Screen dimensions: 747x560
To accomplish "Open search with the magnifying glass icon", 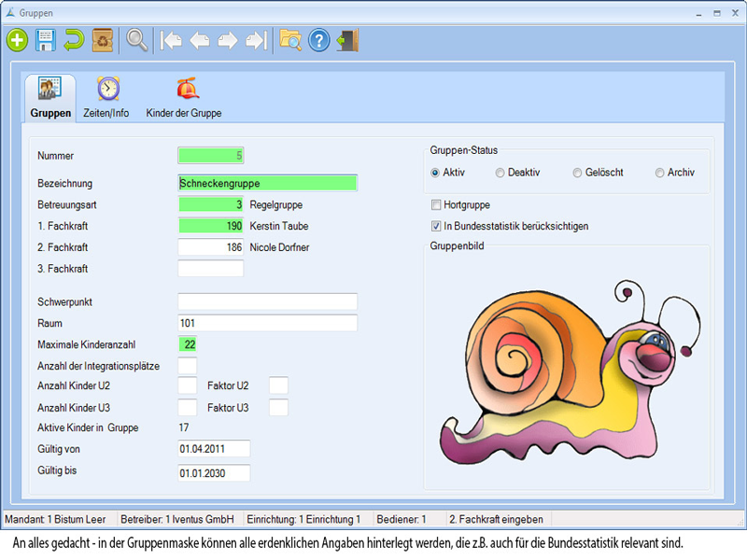I will pyautogui.click(x=137, y=40).
